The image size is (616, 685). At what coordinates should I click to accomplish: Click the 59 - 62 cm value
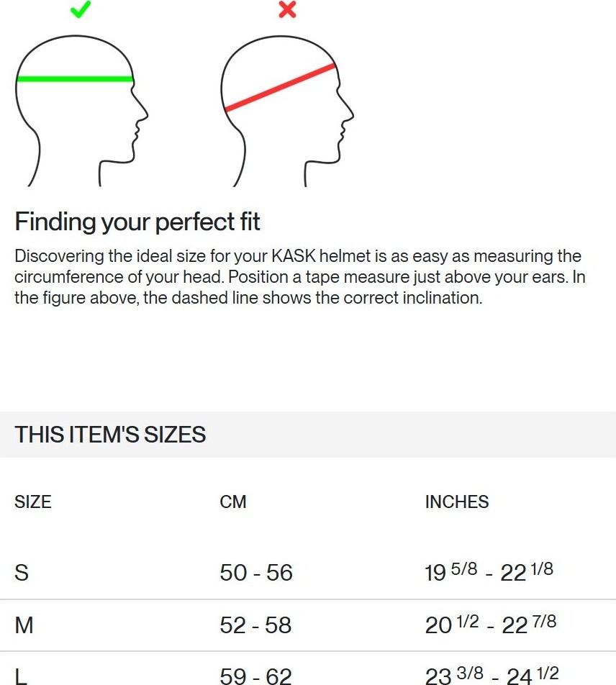pyautogui.click(x=255, y=676)
